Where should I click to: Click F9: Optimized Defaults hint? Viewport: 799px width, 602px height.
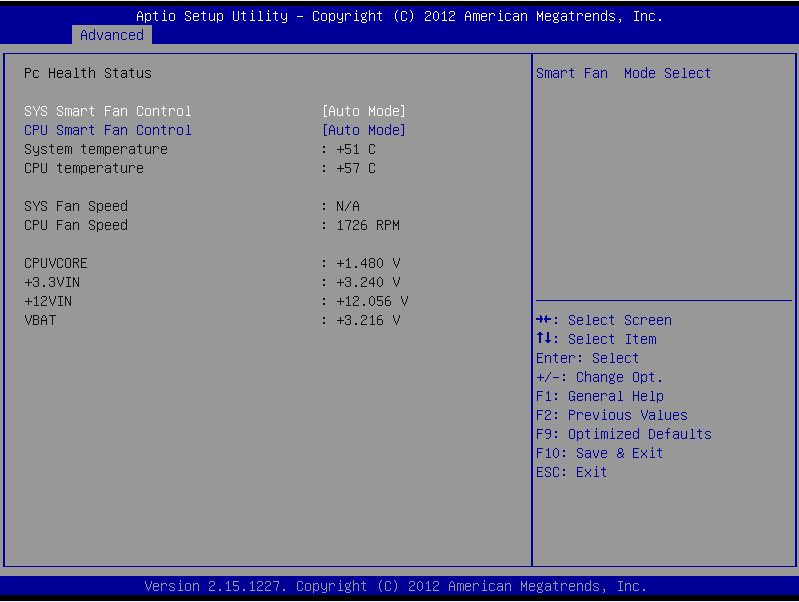click(624, 434)
